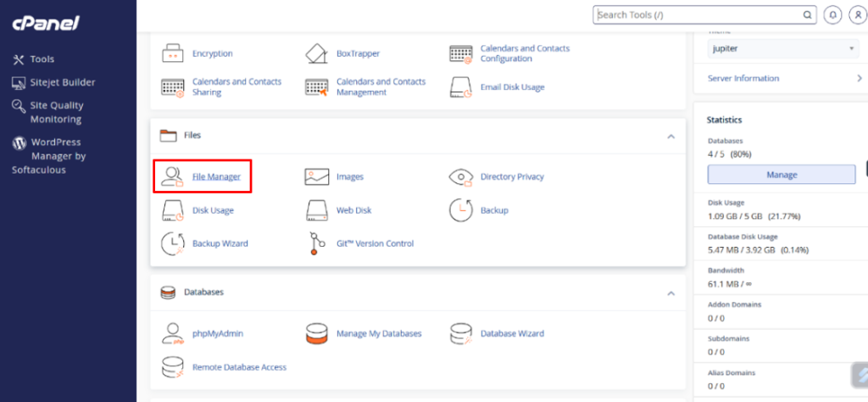Image resolution: width=868 pixels, height=402 pixels.
Task: Launch phpMyAdmin icon in Databases
Action: coord(173,333)
